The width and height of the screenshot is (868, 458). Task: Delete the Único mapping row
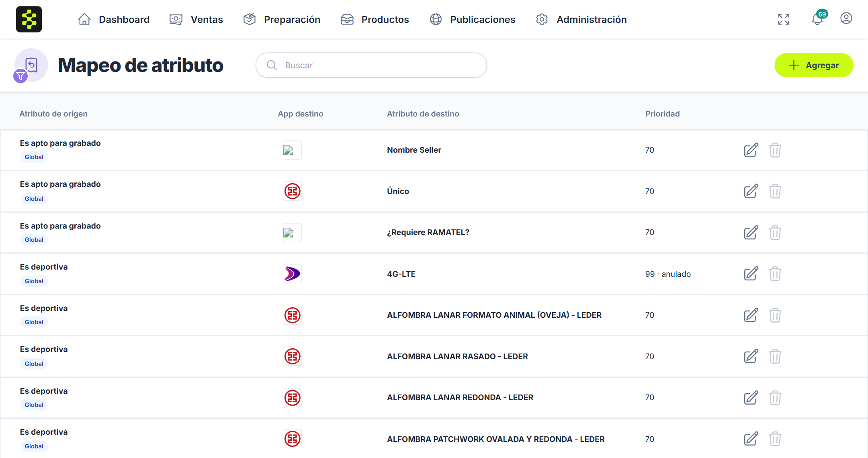(775, 191)
